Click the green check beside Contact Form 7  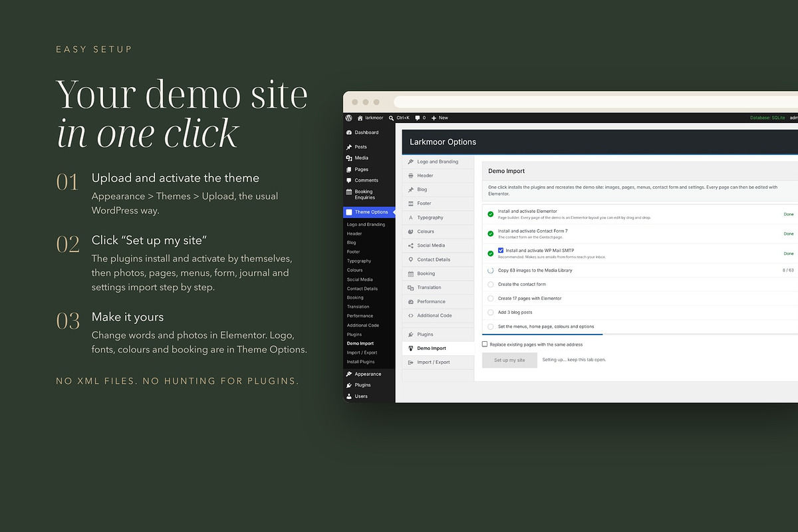coord(491,234)
